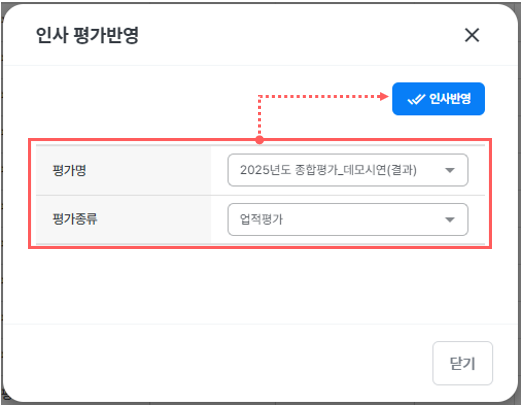Close the 인사 평가반영 dialog with X

point(472,35)
